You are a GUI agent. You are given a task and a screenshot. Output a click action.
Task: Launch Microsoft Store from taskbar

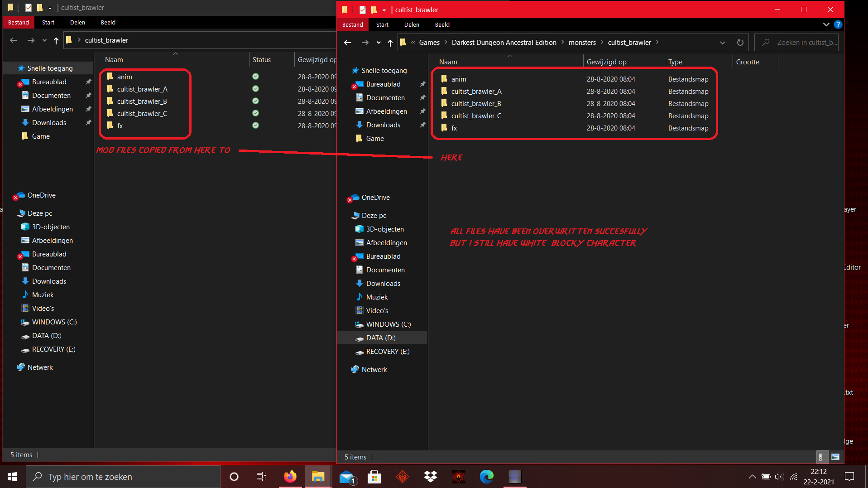click(374, 477)
